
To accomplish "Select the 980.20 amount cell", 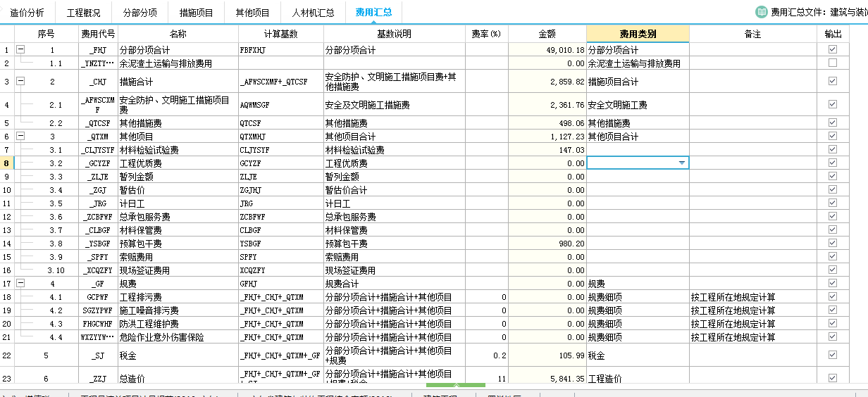I will click(x=547, y=244).
